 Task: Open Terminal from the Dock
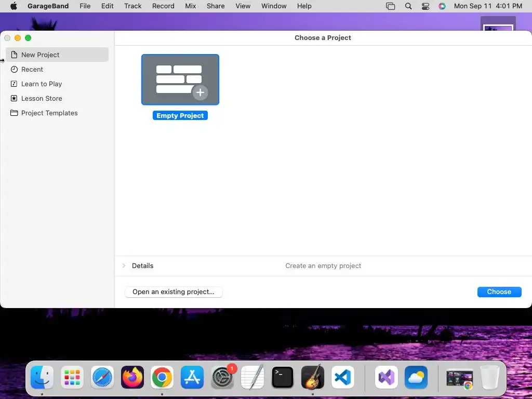pos(282,377)
